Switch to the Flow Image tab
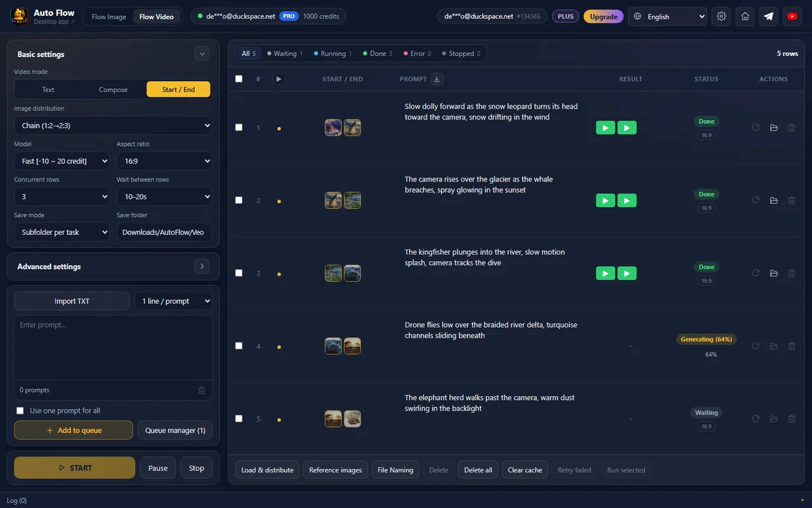Image resolution: width=812 pixels, height=508 pixels. 108,17
